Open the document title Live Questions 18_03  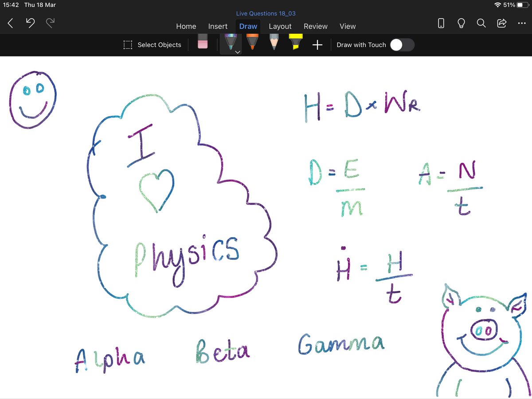point(266,13)
